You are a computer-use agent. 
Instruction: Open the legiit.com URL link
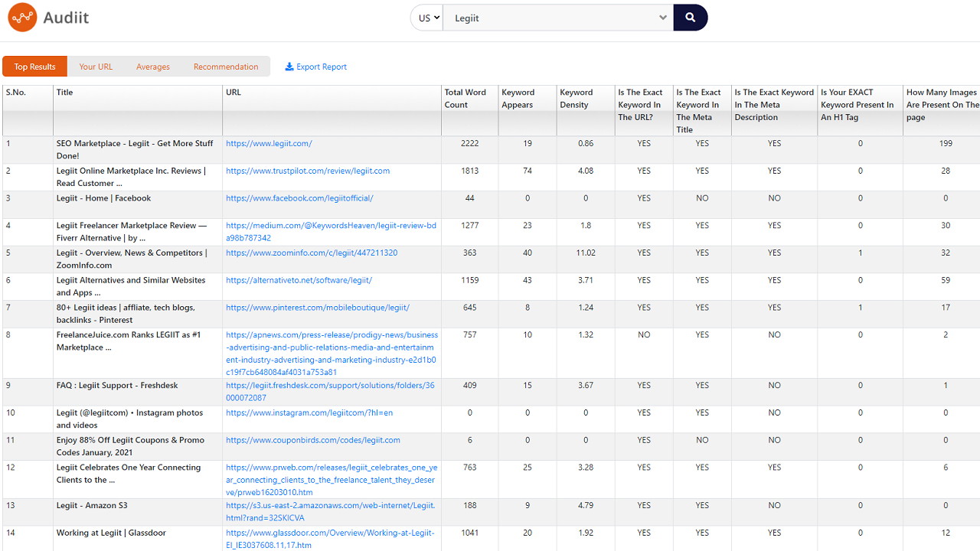click(269, 144)
